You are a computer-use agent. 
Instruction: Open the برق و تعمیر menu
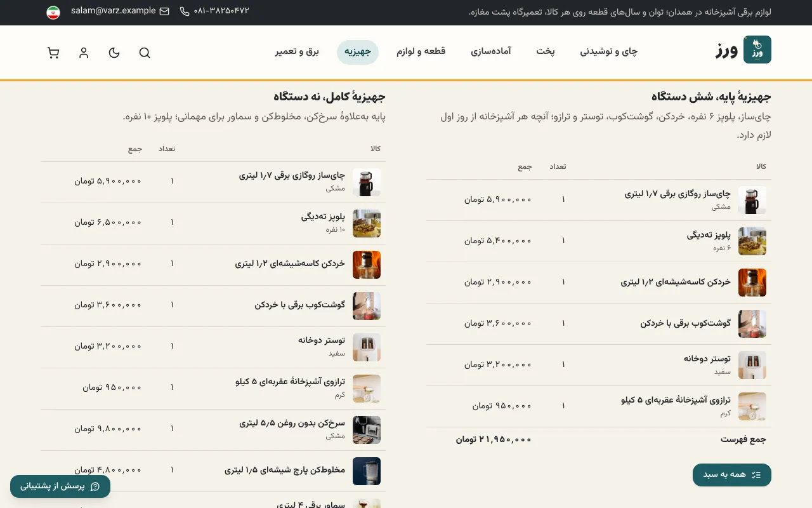pyautogui.click(x=297, y=52)
